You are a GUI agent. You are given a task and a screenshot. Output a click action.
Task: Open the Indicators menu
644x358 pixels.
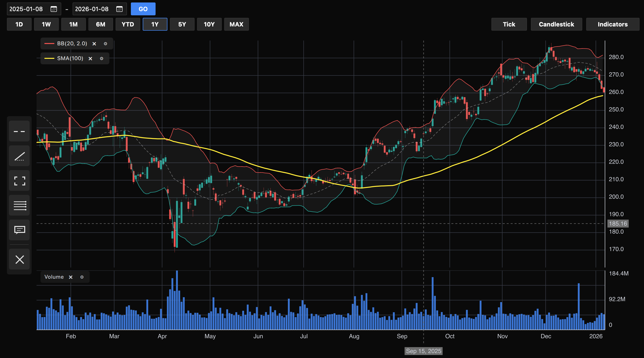(x=612, y=24)
